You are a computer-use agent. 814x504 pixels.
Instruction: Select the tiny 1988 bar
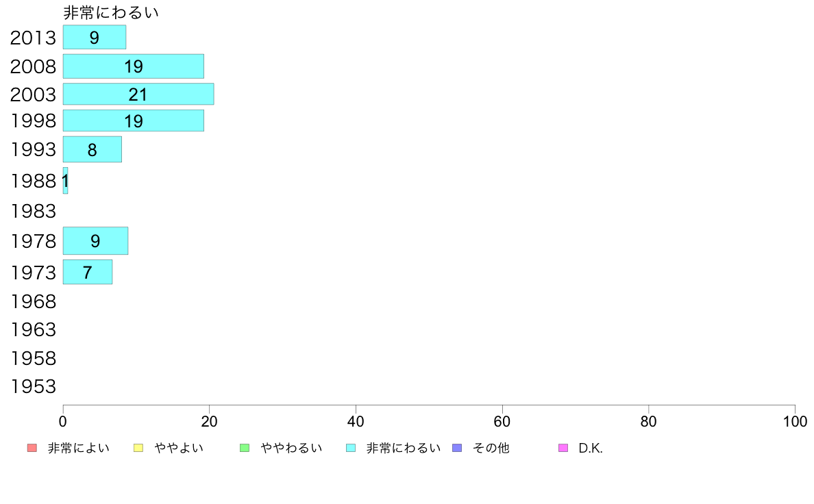pos(65,181)
